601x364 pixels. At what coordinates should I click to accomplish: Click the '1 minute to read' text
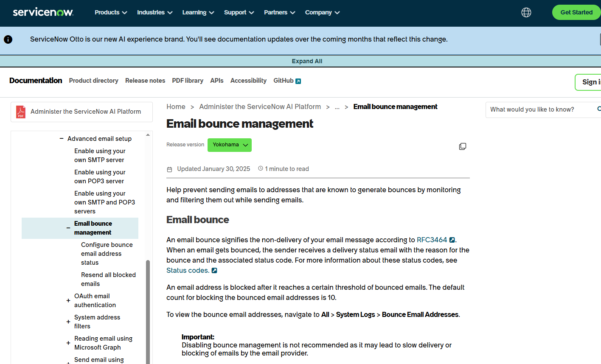pyautogui.click(x=287, y=169)
